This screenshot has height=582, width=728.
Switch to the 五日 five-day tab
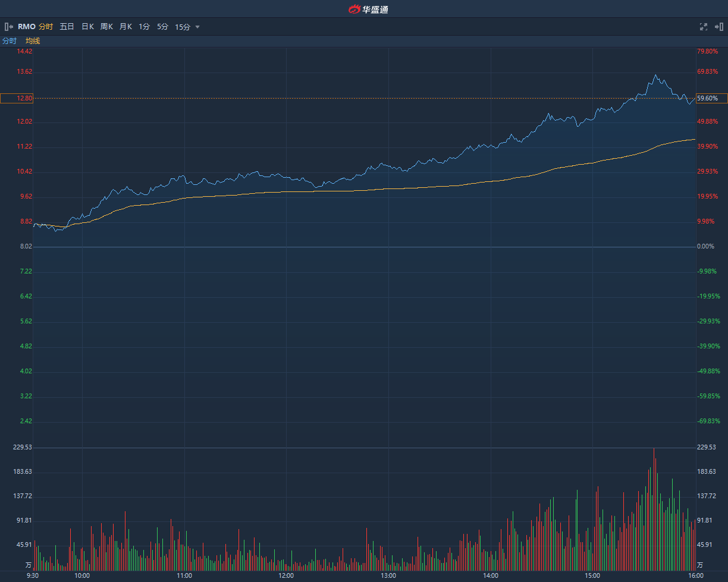[x=67, y=27]
